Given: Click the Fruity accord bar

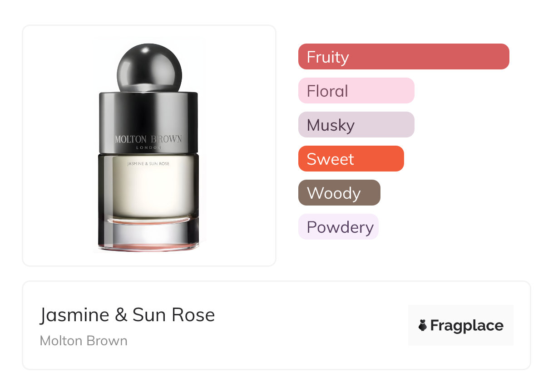Looking at the screenshot, I should point(403,57).
